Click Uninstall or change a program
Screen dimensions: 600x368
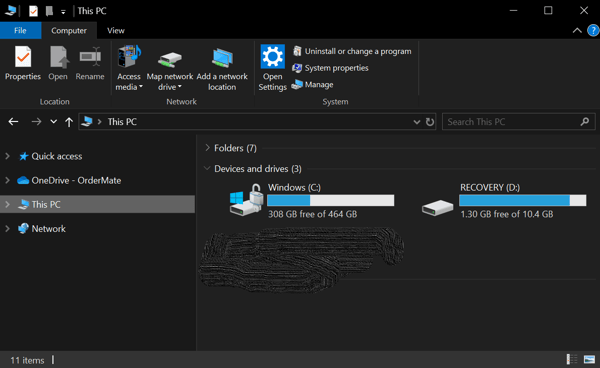352,51
